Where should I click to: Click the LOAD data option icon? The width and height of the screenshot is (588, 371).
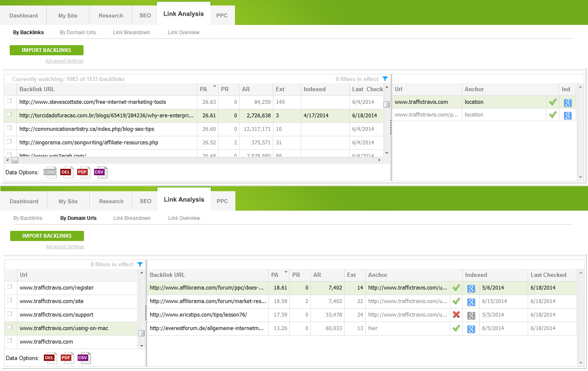pos(50,172)
